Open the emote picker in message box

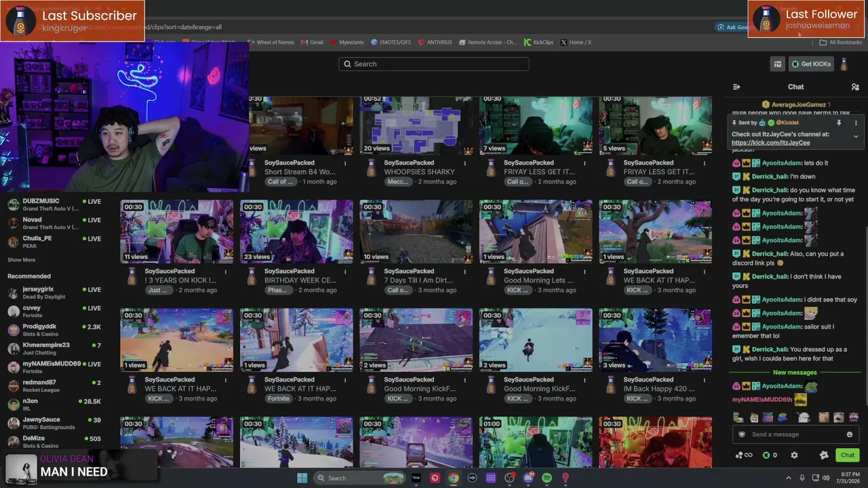850,434
